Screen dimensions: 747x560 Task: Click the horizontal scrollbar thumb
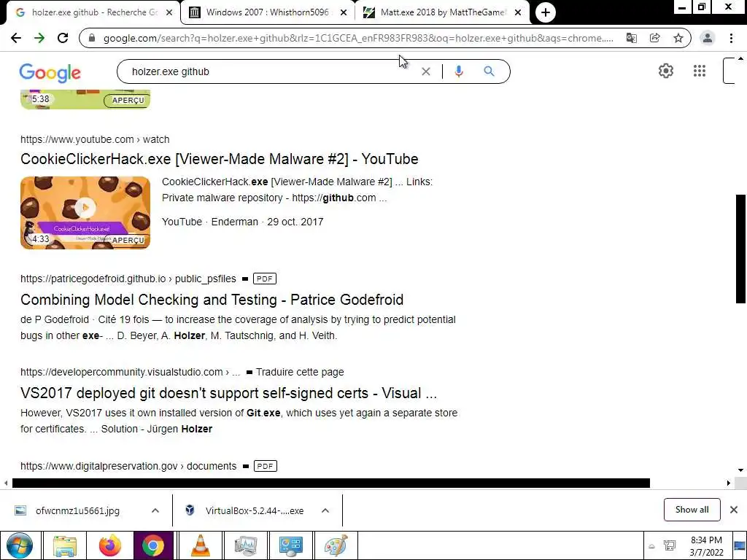click(330, 483)
